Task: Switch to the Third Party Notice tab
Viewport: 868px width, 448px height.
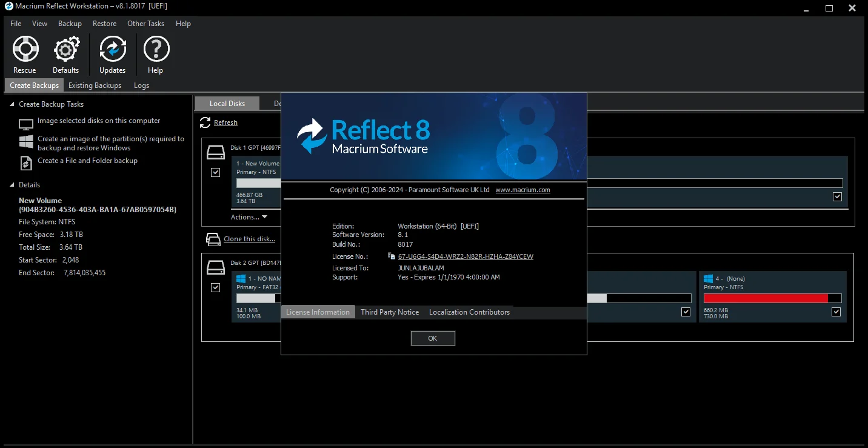Action: tap(390, 312)
